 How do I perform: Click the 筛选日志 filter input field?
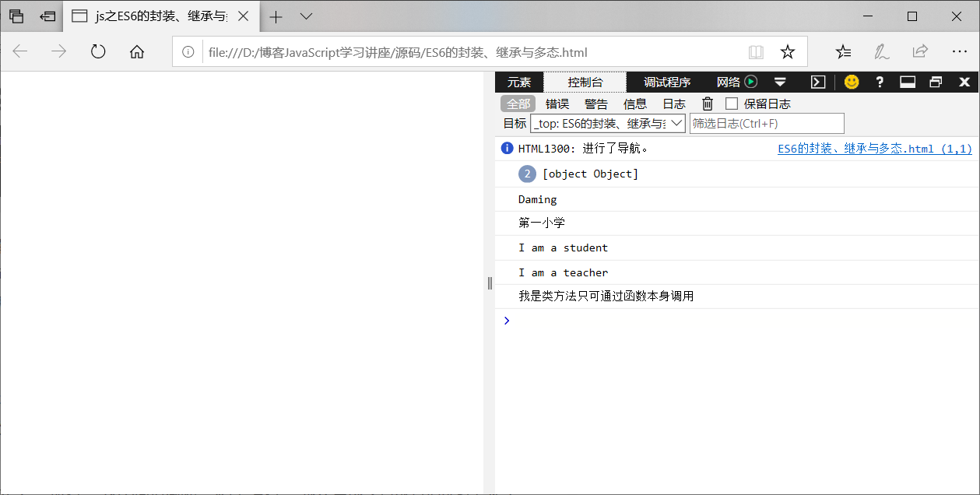click(x=767, y=123)
